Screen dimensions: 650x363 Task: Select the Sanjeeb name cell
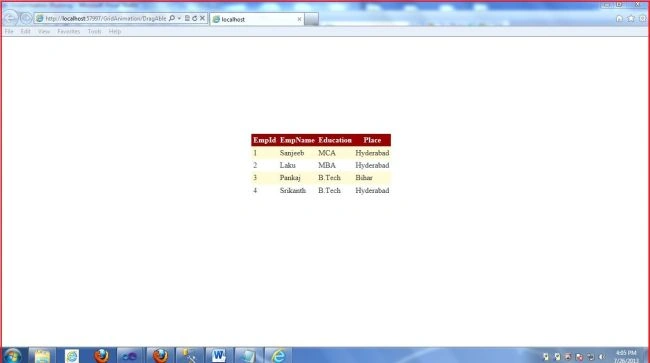[x=292, y=153]
